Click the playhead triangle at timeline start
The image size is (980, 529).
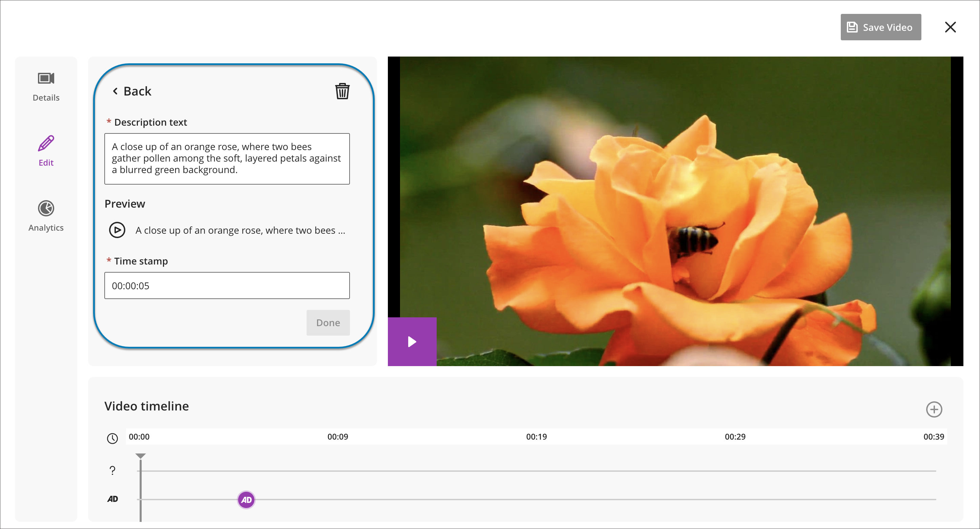click(141, 456)
